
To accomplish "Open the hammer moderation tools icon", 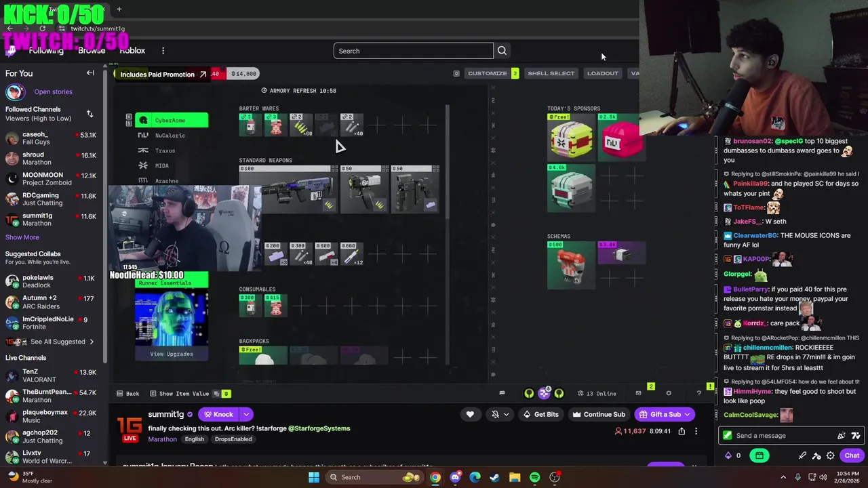I will [816, 455].
